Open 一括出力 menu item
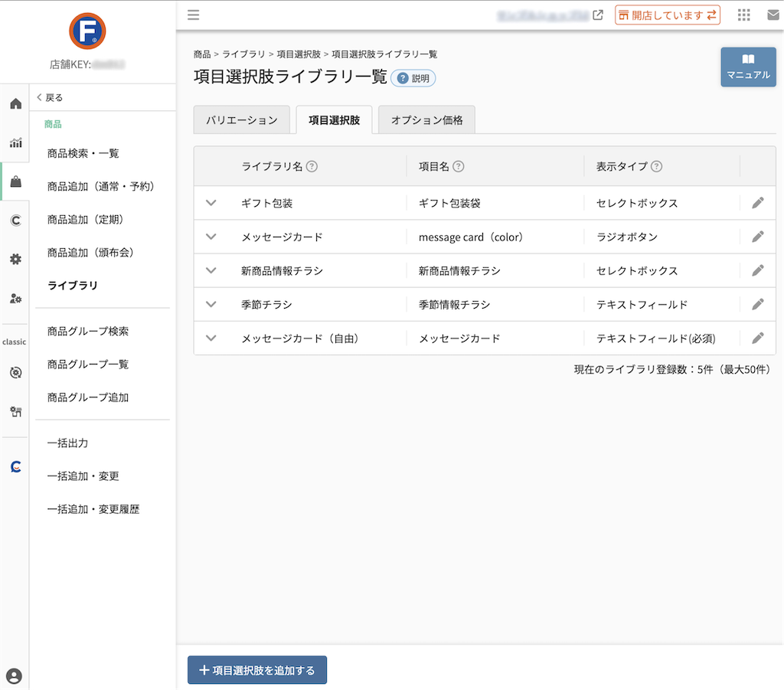 tap(67, 443)
